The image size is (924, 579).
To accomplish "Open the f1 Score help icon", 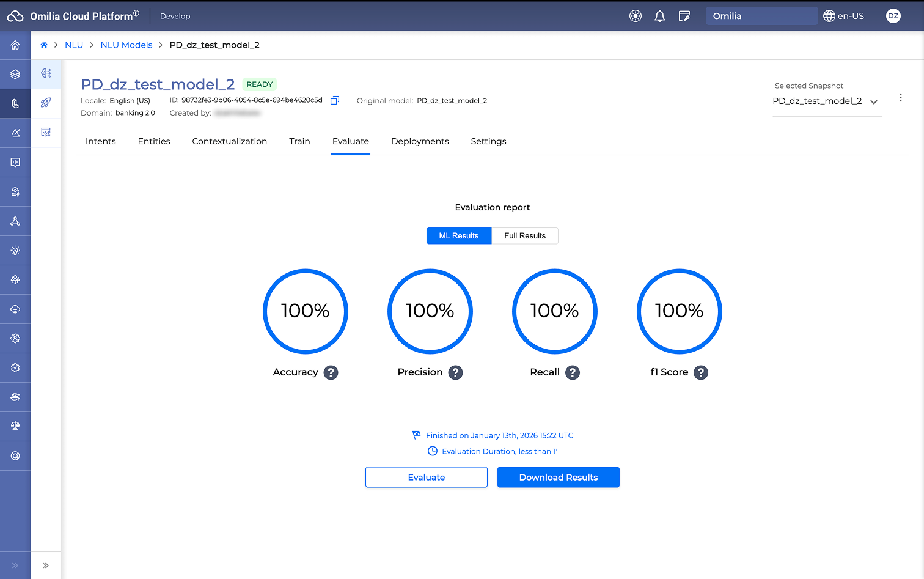I will pos(701,372).
